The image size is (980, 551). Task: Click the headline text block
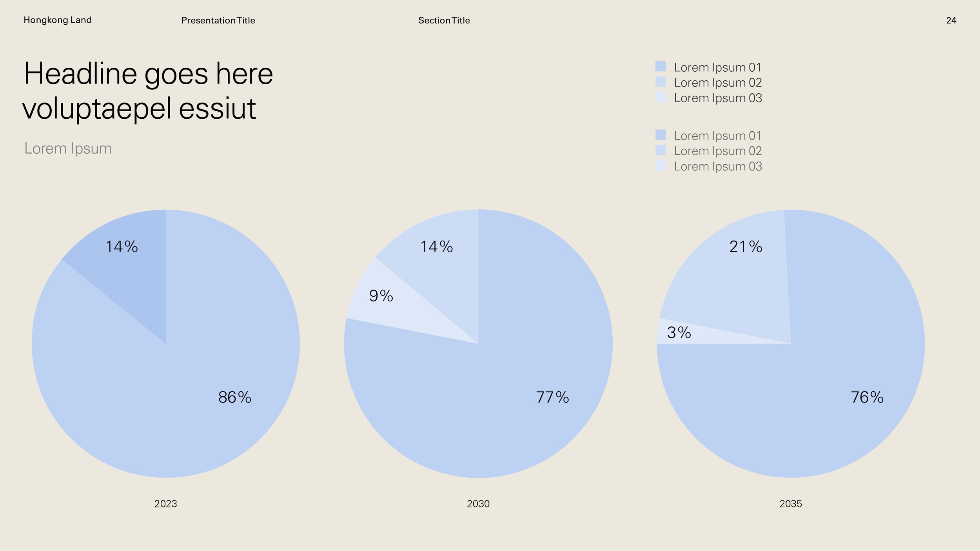tap(148, 91)
